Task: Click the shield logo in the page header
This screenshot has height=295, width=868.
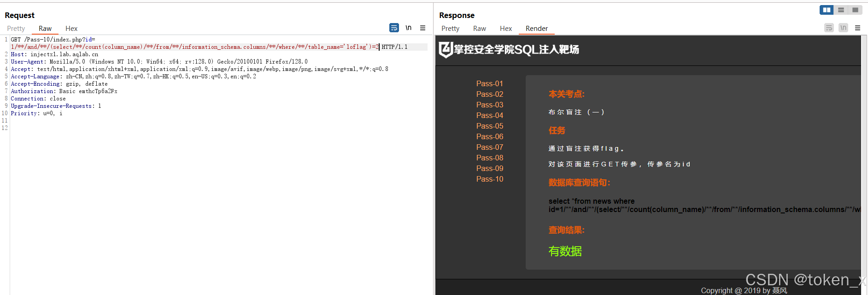Action: tap(446, 50)
